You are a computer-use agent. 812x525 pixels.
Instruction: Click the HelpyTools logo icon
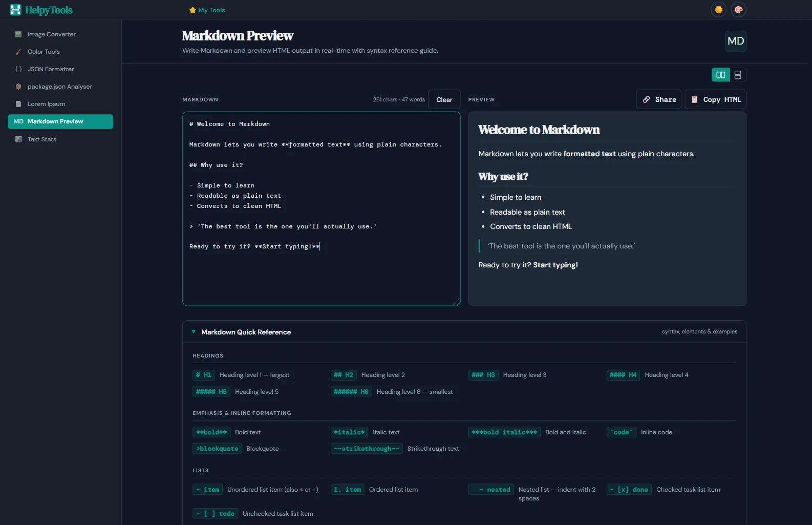point(15,10)
